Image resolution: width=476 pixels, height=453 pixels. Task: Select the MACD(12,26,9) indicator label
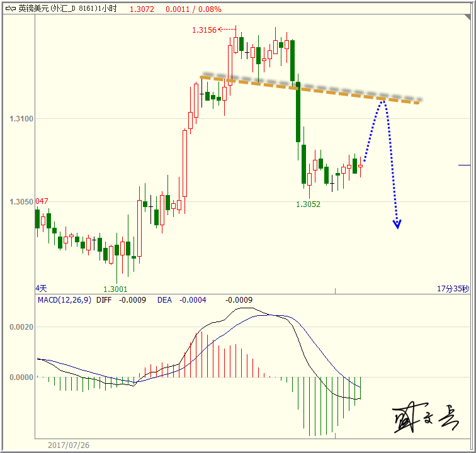click(64, 300)
